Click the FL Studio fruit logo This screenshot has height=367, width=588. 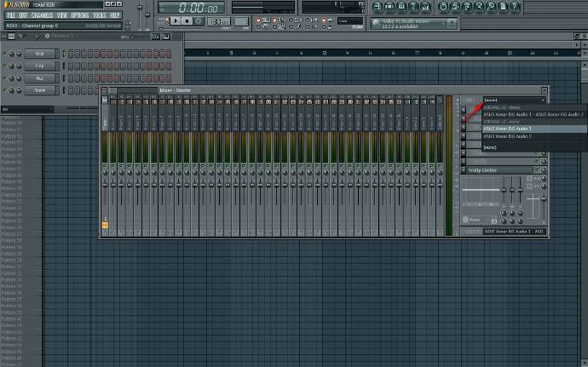[7, 4]
